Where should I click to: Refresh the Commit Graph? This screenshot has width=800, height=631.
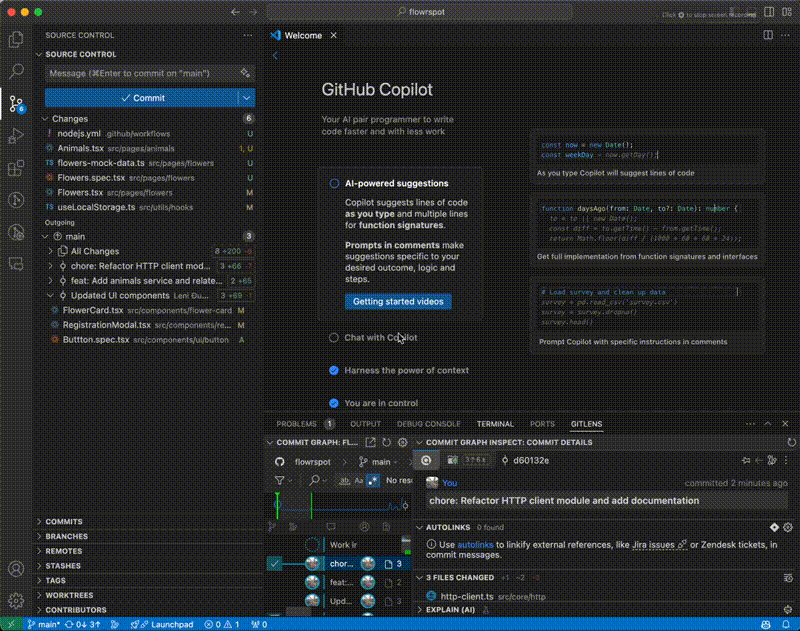(387, 442)
